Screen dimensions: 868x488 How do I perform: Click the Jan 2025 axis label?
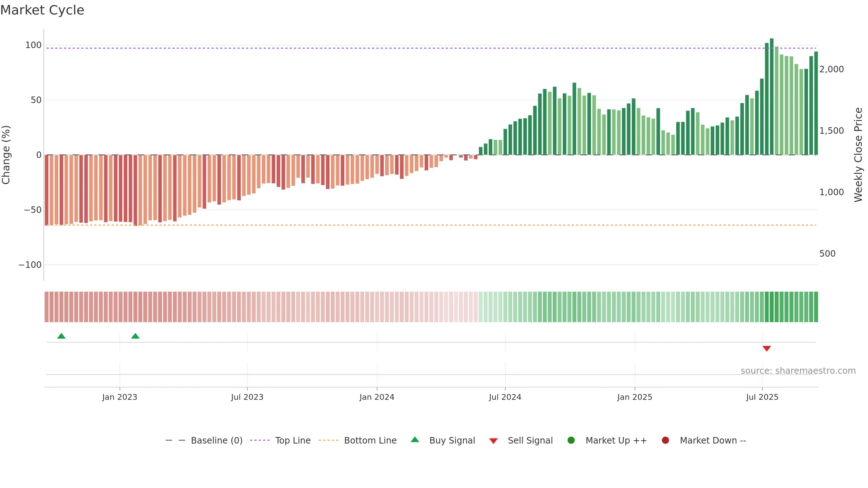(x=635, y=397)
